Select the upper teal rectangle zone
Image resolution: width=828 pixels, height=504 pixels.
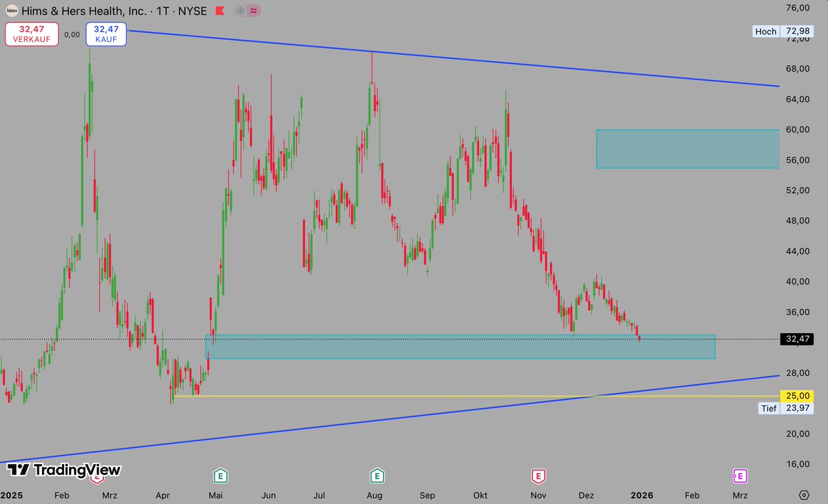pos(687,148)
